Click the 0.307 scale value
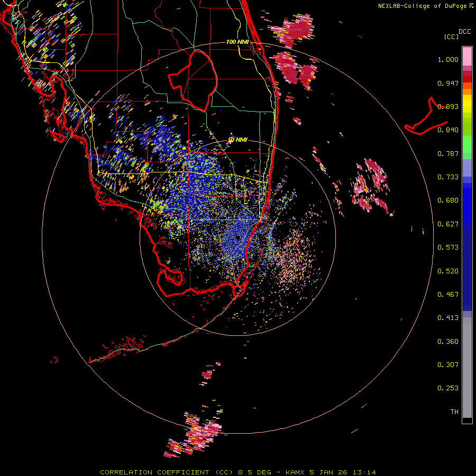The image size is (476, 476). [448, 365]
